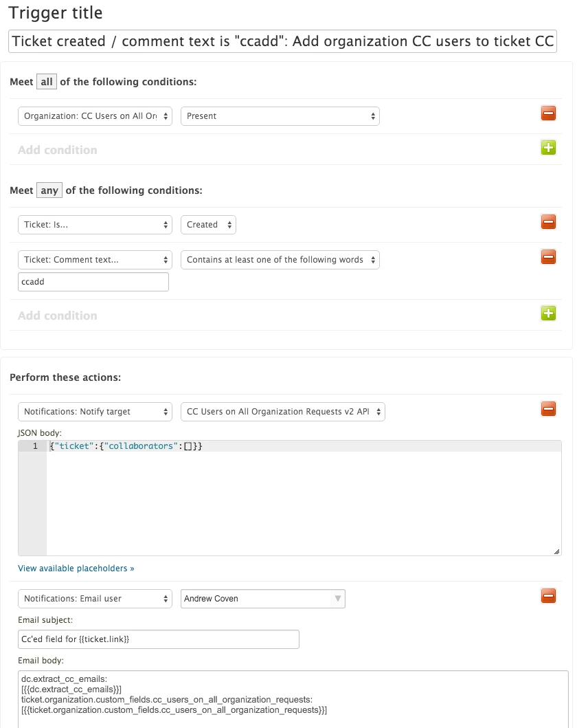Viewport: 577px width, 728px height.
Task: Open Ticket: Comment text... dropdown
Action: [x=95, y=260]
